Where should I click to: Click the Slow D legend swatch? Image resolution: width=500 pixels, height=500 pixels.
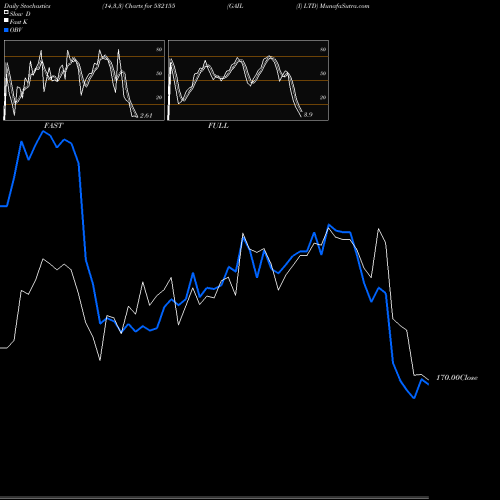click(6, 12)
